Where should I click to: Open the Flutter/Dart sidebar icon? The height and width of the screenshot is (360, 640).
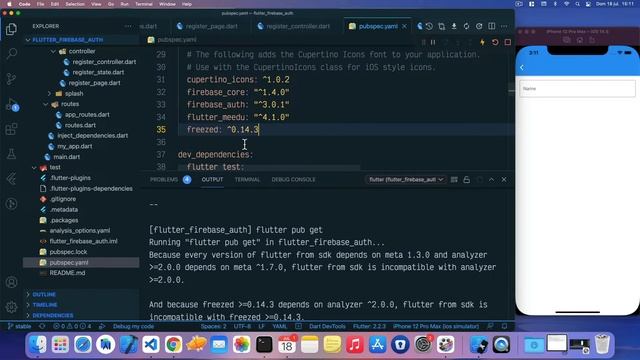pos(11,179)
